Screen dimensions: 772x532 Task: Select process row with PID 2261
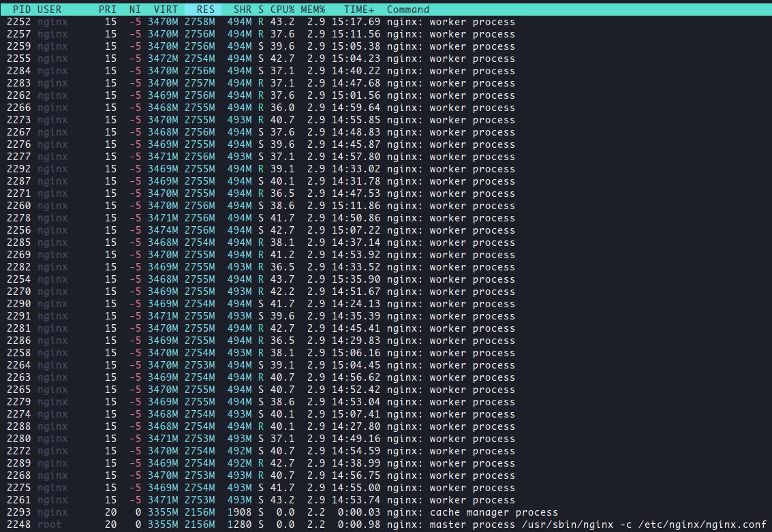point(386,500)
